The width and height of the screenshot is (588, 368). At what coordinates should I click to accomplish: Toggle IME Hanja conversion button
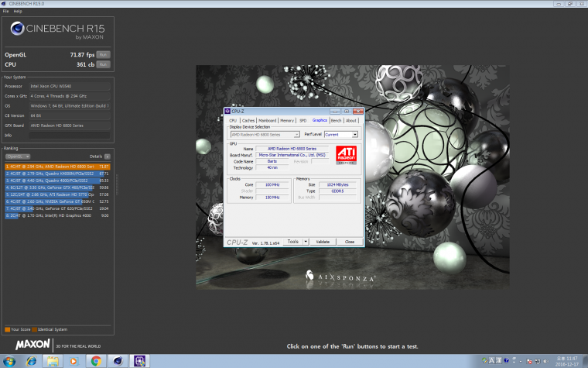pyautogui.click(x=499, y=360)
